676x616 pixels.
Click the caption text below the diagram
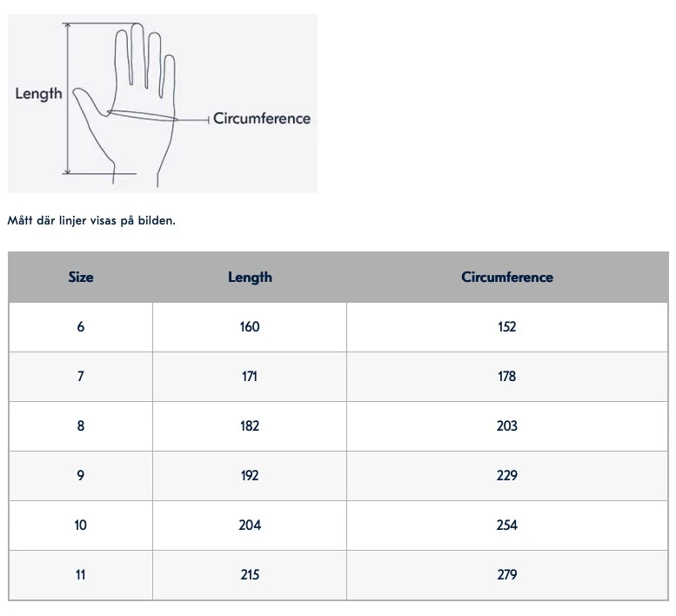pyautogui.click(x=91, y=220)
